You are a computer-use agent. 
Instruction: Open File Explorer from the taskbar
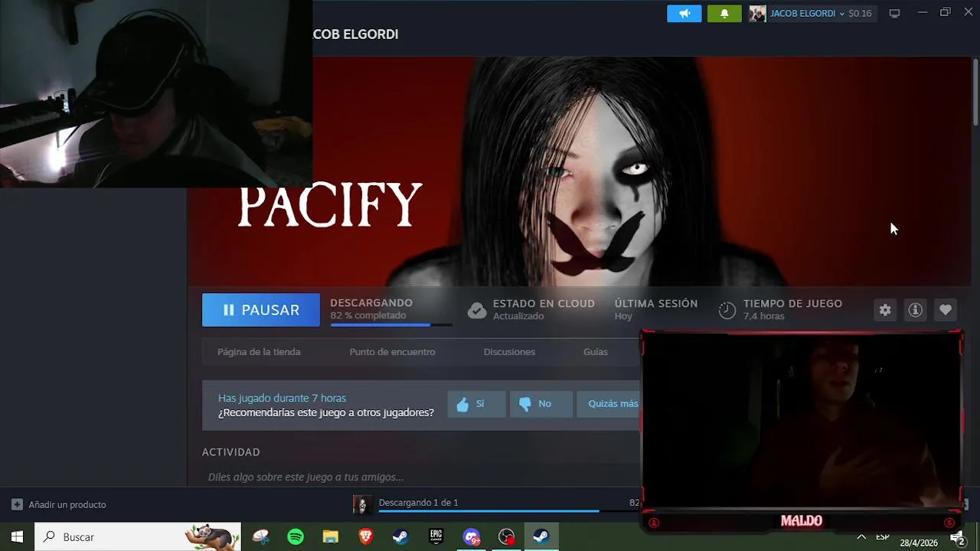pyautogui.click(x=330, y=537)
